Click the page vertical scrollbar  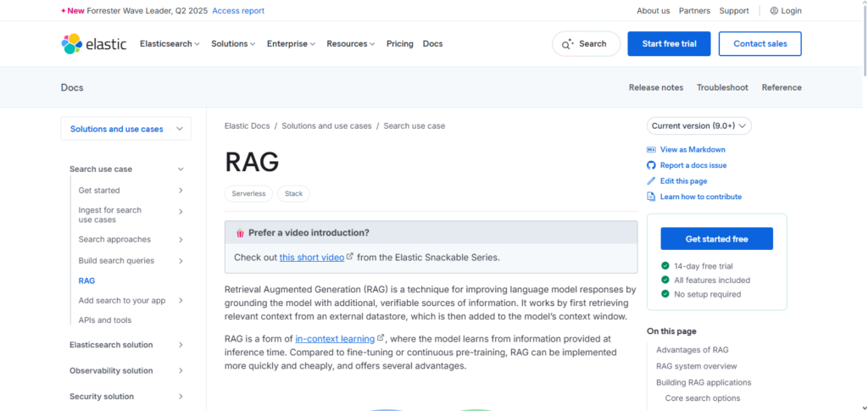865,39
